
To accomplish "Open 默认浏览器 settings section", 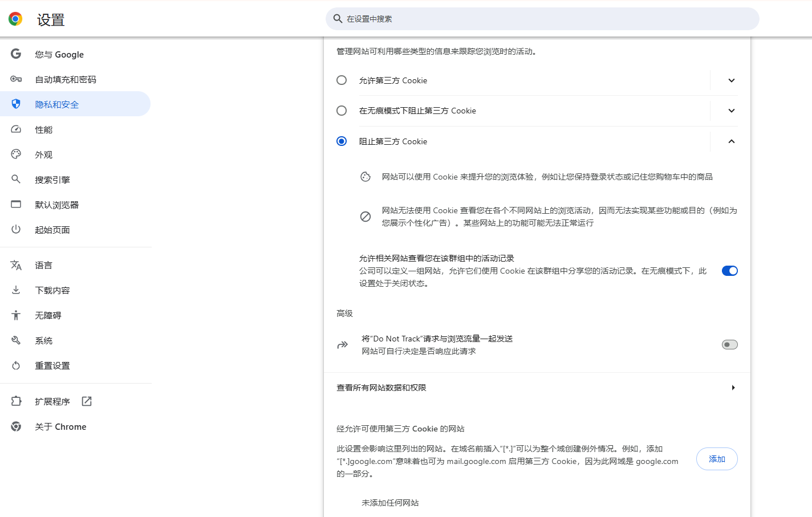I will point(76,205).
